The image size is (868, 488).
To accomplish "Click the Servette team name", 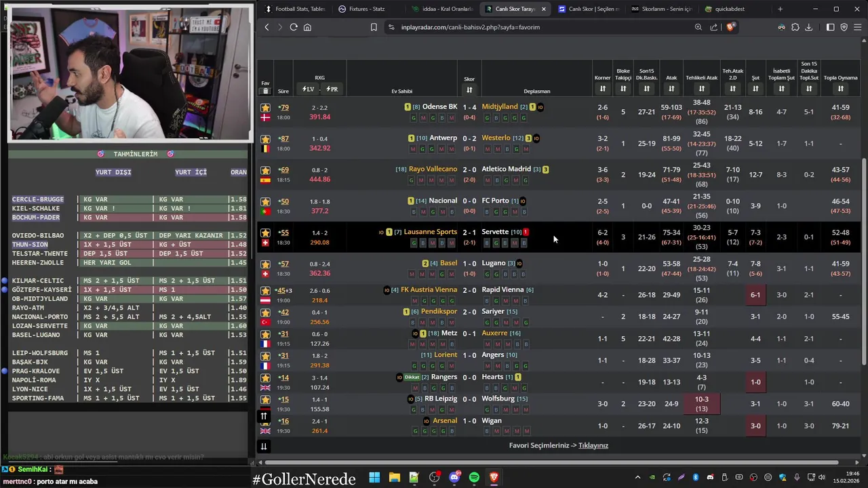I will [x=495, y=232].
